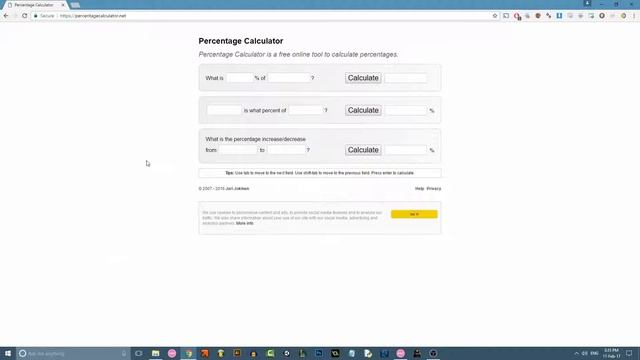Image resolution: width=640 pixels, height=360 pixels.
Task: Bookmark this page with the star icon
Action: pyautogui.click(x=495, y=16)
